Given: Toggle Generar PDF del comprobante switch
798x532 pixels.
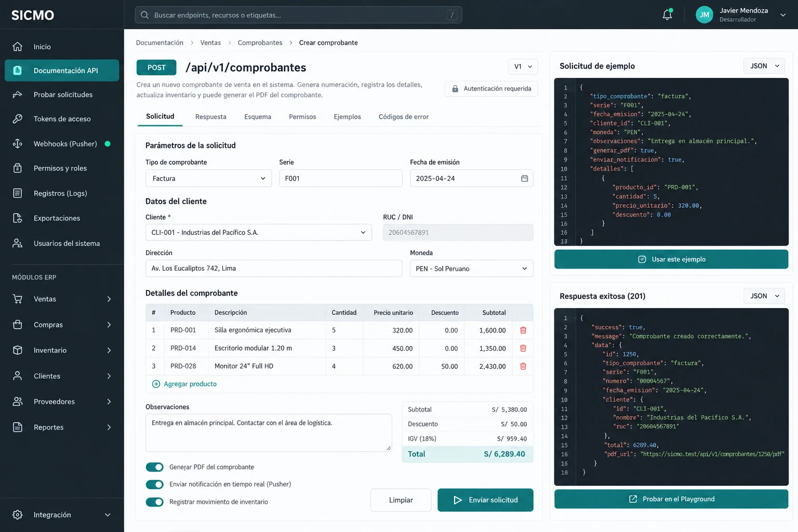Looking at the screenshot, I should pyautogui.click(x=155, y=467).
